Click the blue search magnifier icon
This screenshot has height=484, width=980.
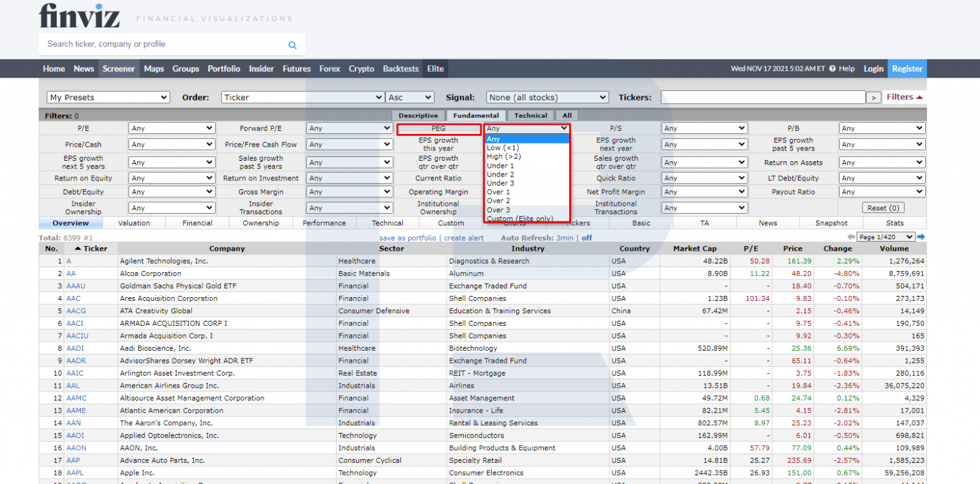click(x=292, y=45)
